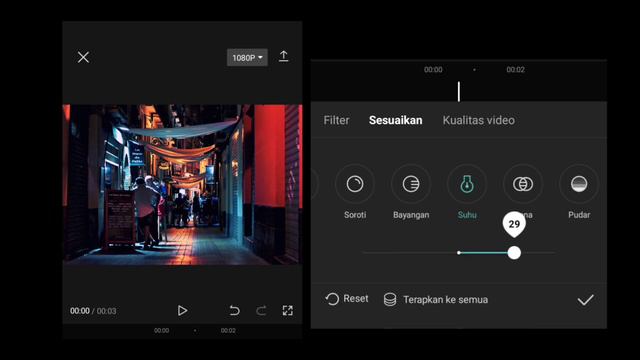Select the hue adjustment icon beside Suhu
This screenshot has height=360, width=640.
[523, 184]
